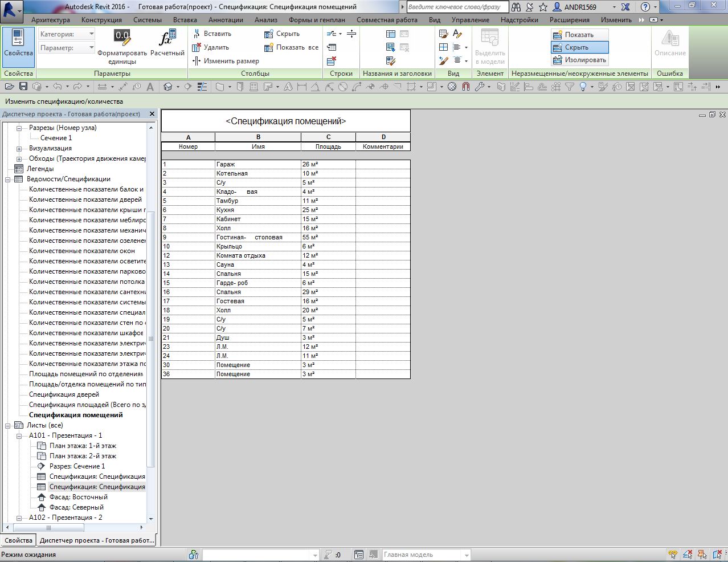Open the Аннотации ribbon tab
The image size is (728, 562).
point(226,20)
